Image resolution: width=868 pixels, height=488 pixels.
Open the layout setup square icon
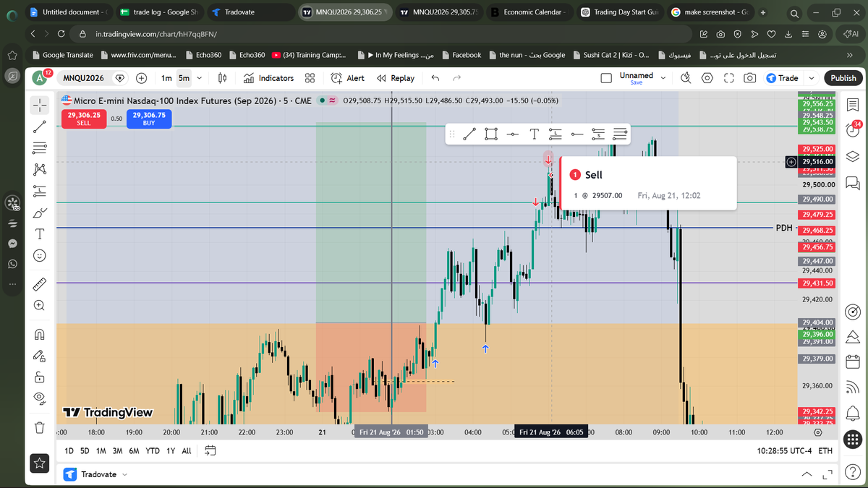[606, 78]
